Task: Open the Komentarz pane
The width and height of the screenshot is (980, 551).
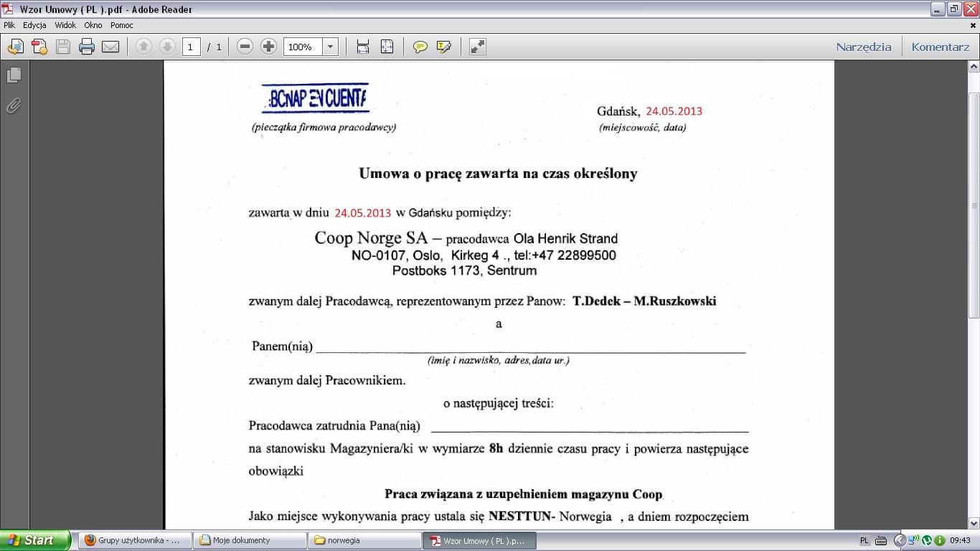Action: point(941,47)
